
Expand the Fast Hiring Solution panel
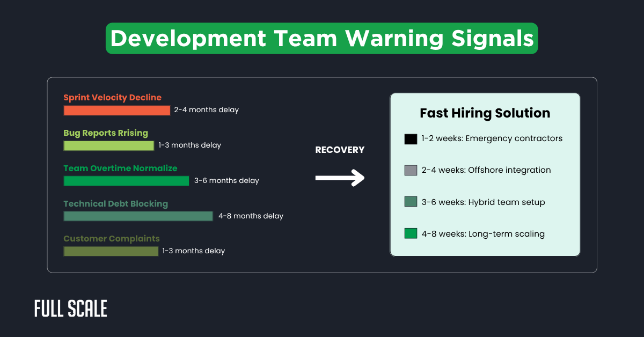point(485,113)
